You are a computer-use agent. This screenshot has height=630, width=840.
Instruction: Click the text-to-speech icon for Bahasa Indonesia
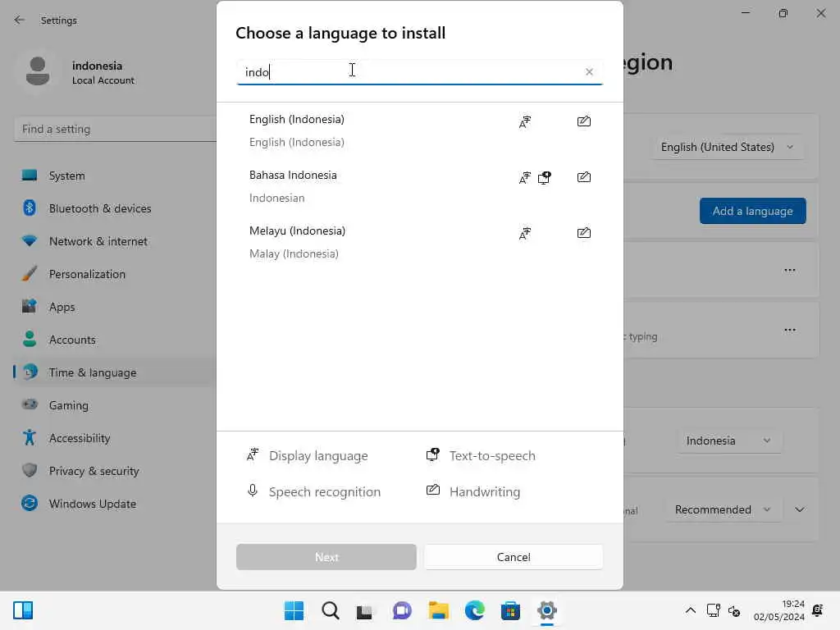click(545, 177)
